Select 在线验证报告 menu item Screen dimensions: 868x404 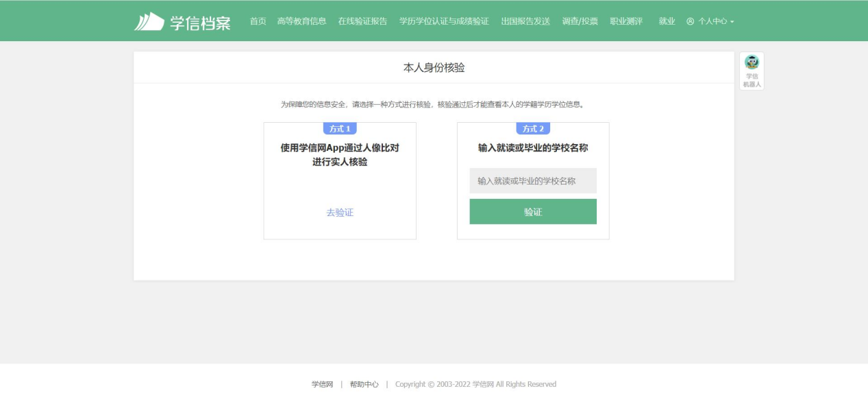pos(362,21)
